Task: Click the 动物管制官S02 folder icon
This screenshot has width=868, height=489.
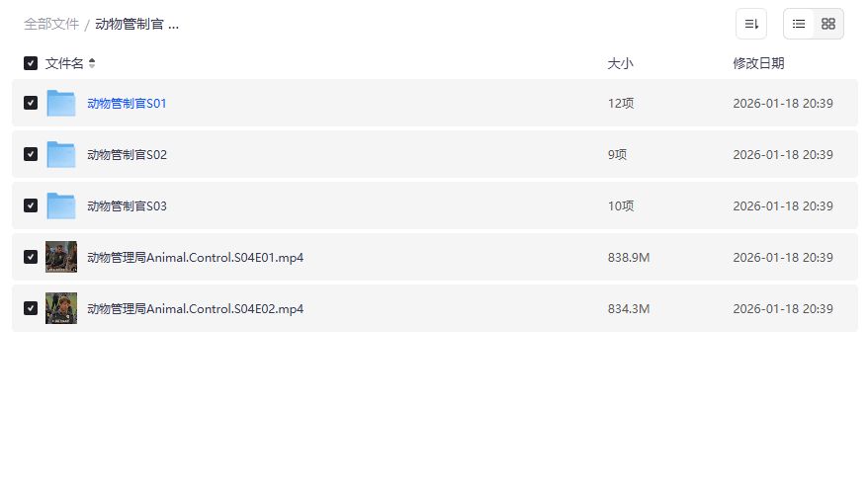Action: [61, 154]
